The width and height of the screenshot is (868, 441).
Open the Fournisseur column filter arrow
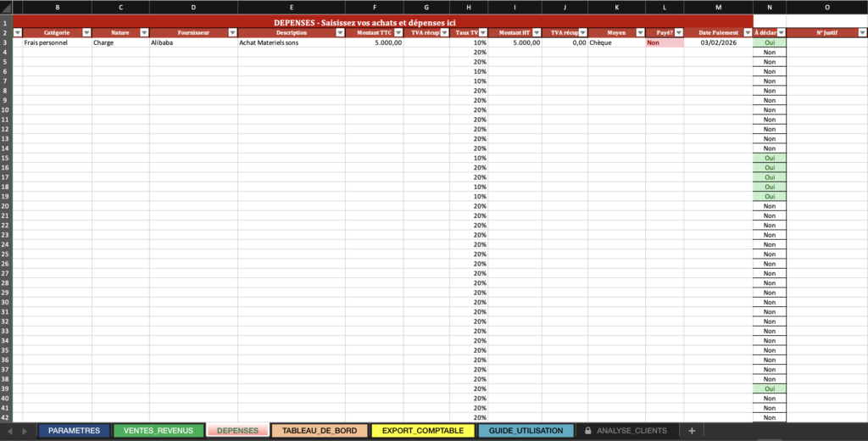(x=231, y=32)
